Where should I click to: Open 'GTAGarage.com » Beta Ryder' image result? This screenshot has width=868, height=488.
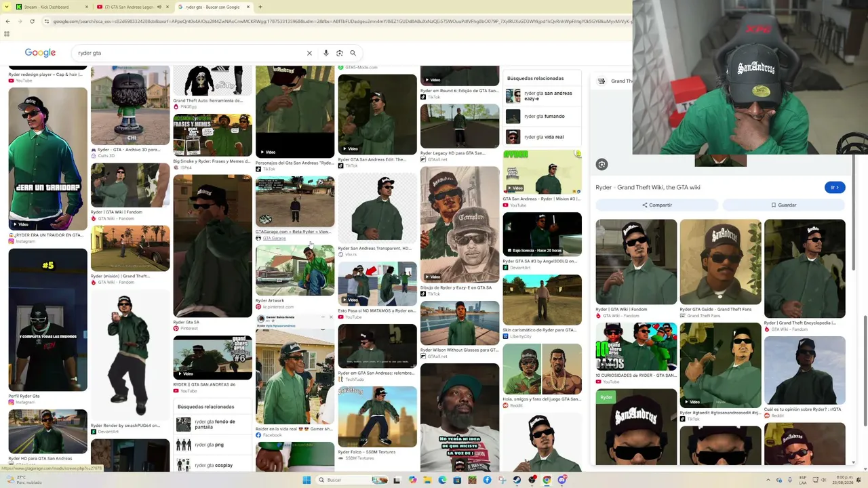click(295, 201)
